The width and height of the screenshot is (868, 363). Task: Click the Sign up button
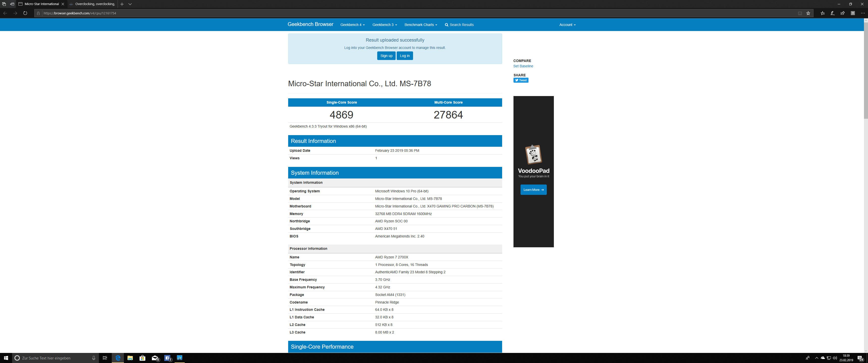(386, 55)
